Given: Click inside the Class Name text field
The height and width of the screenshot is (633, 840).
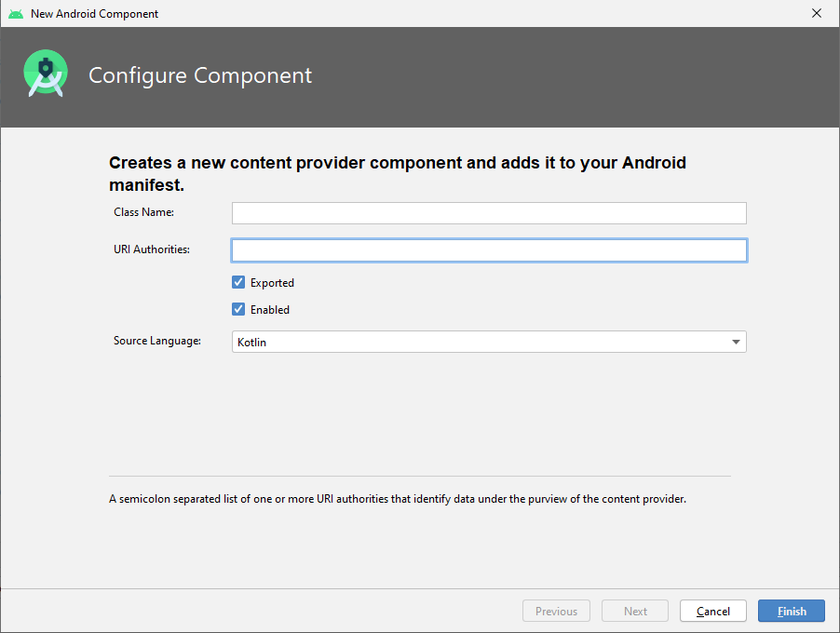Looking at the screenshot, I should tap(489, 213).
